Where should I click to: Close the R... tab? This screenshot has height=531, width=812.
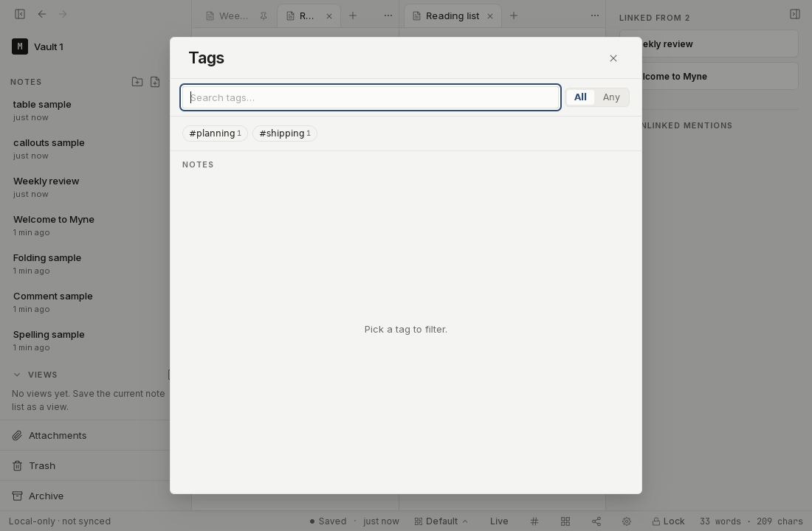[x=328, y=16]
